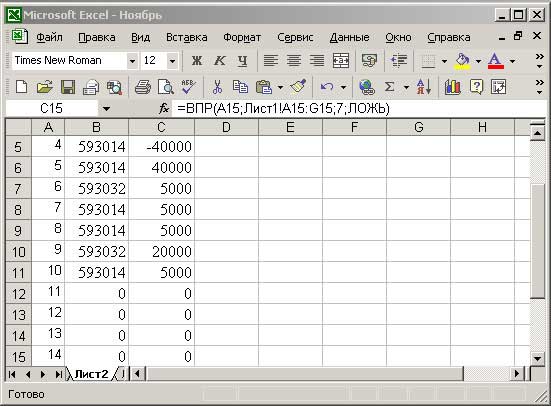The width and height of the screenshot is (551, 406).
Task: Expand the Times New Roman font dropdown
Action: tap(132, 61)
